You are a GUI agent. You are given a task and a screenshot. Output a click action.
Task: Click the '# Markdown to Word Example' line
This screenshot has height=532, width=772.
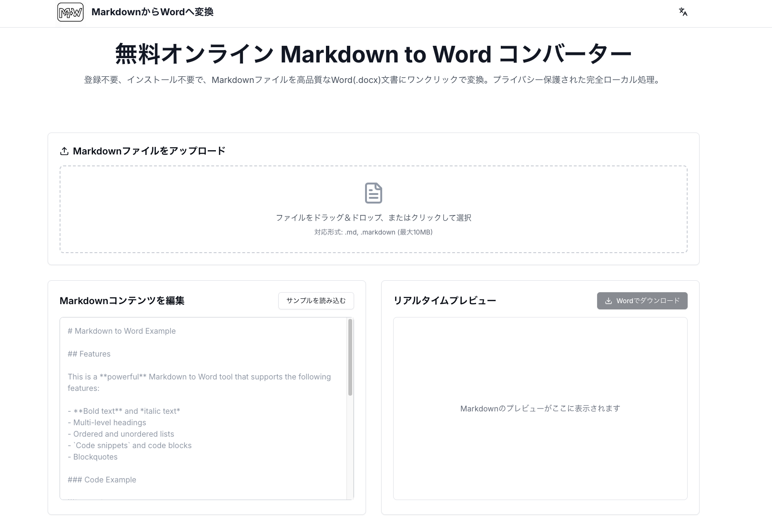[122, 331]
